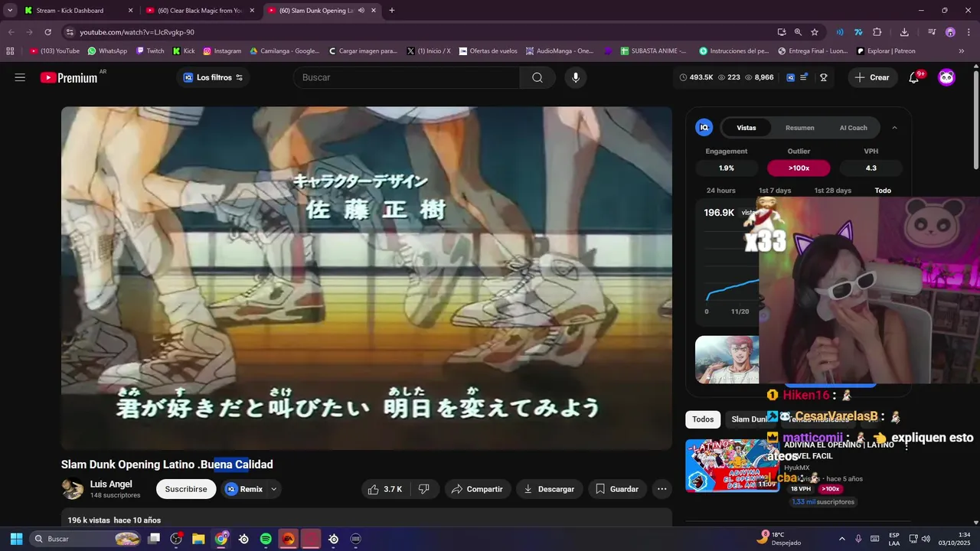Image resolution: width=980 pixels, height=551 pixels.
Task: Open the more actions three-dot menu
Action: [x=661, y=489]
